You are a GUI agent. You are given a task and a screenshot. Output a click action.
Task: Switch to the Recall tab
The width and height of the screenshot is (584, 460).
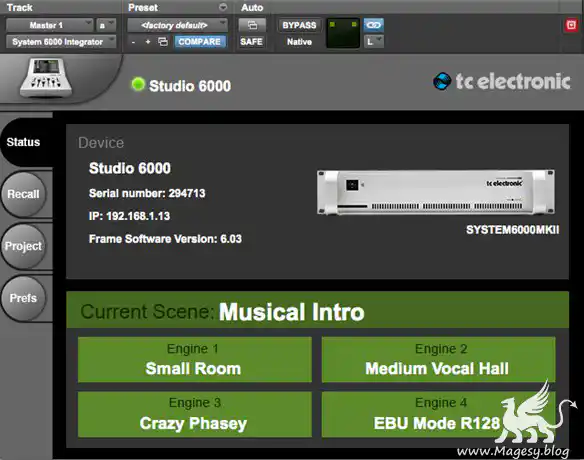pyautogui.click(x=23, y=194)
